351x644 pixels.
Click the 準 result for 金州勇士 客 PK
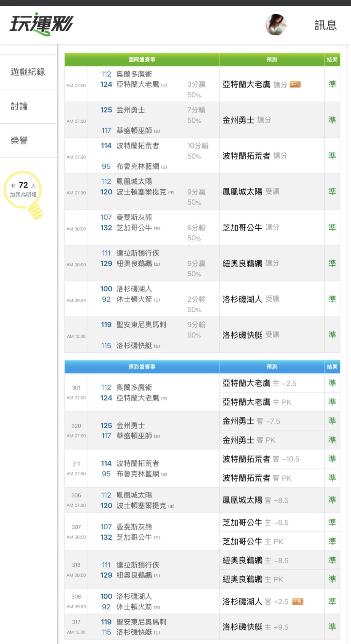point(332,440)
